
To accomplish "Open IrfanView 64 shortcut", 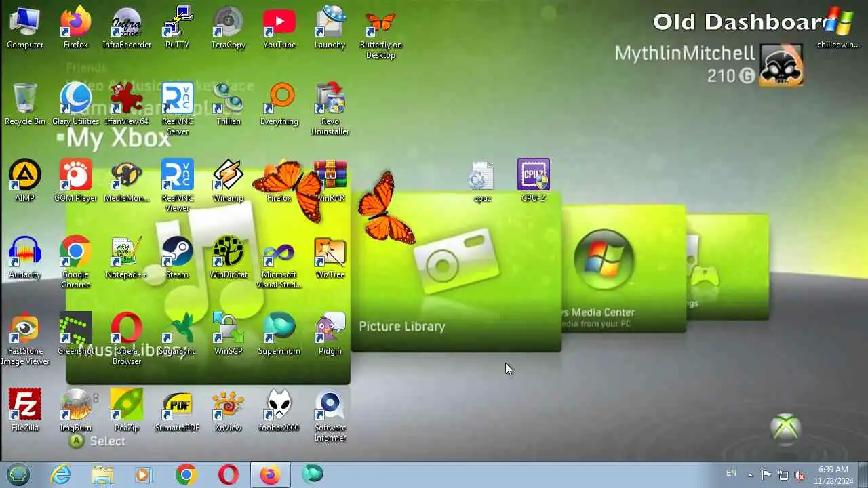I will pos(127,104).
